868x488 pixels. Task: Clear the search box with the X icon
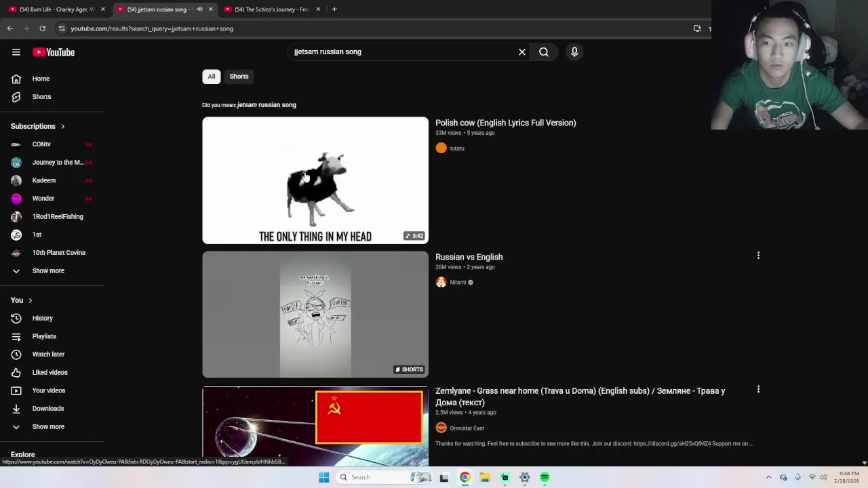tap(522, 52)
